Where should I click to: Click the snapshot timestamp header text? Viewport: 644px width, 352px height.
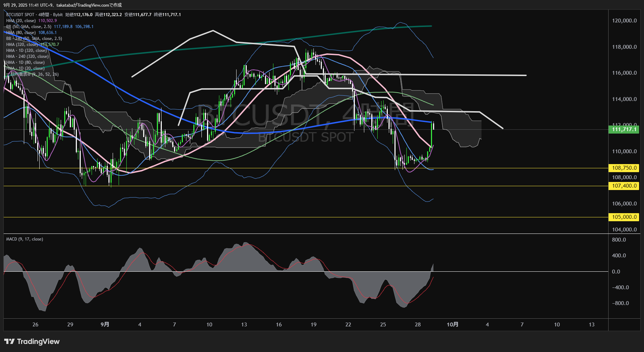click(63, 5)
